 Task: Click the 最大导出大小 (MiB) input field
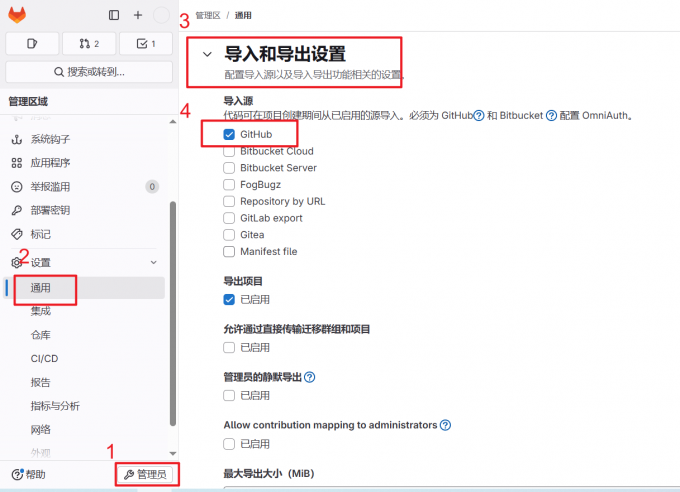451,489
